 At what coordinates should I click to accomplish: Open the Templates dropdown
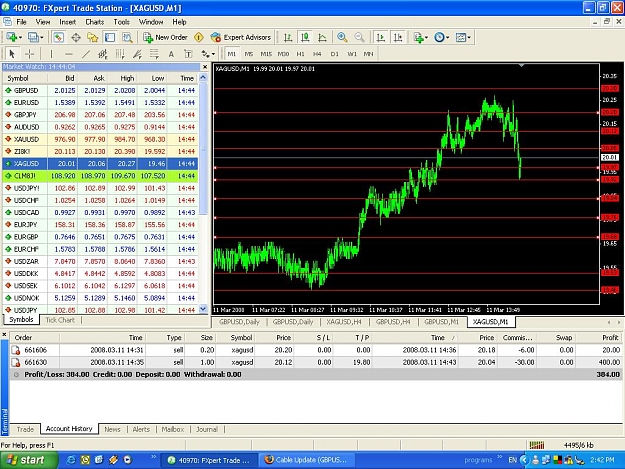(x=463, y=37)
